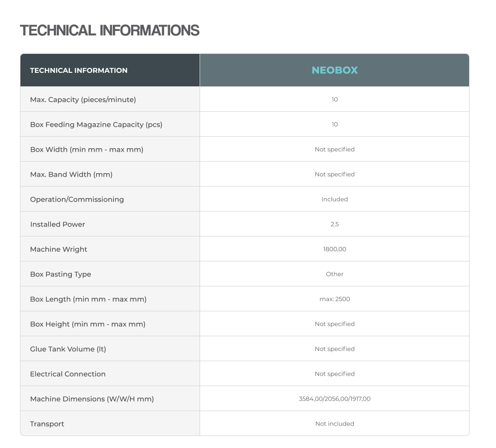Click the Box Pasting Type label
Image resolution: width=496 pixels, height=448 pixels.
click(60, 274)
